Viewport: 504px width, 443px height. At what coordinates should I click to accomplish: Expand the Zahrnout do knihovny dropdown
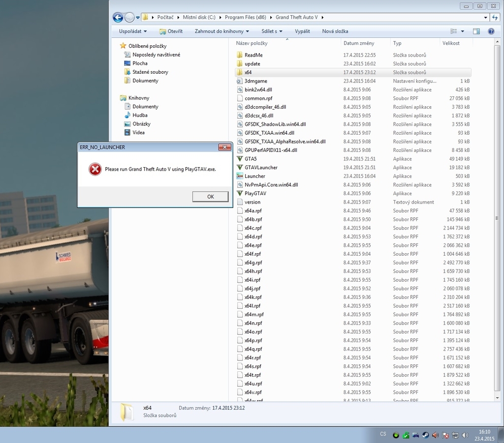click(222, 31)
